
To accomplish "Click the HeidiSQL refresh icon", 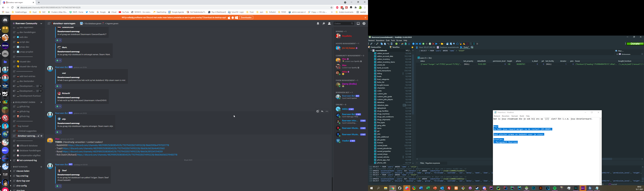I will pos(396,44).
